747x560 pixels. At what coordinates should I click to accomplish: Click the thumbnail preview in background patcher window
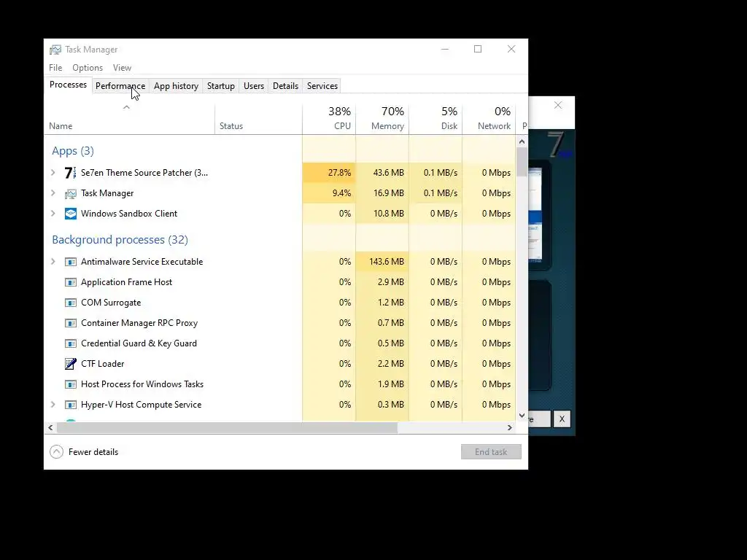535,214
